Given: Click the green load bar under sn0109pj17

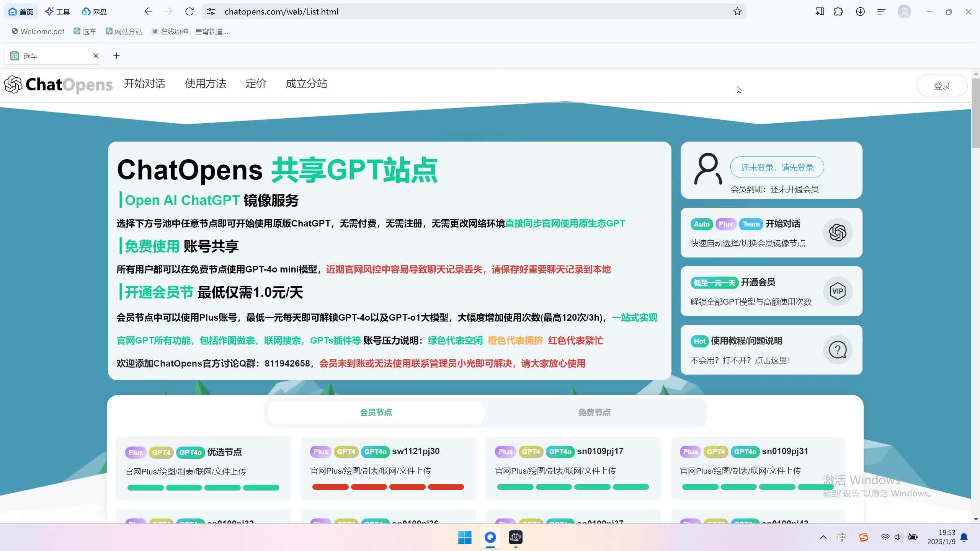Looking at the screenshot, I should (x=573, y=487).
